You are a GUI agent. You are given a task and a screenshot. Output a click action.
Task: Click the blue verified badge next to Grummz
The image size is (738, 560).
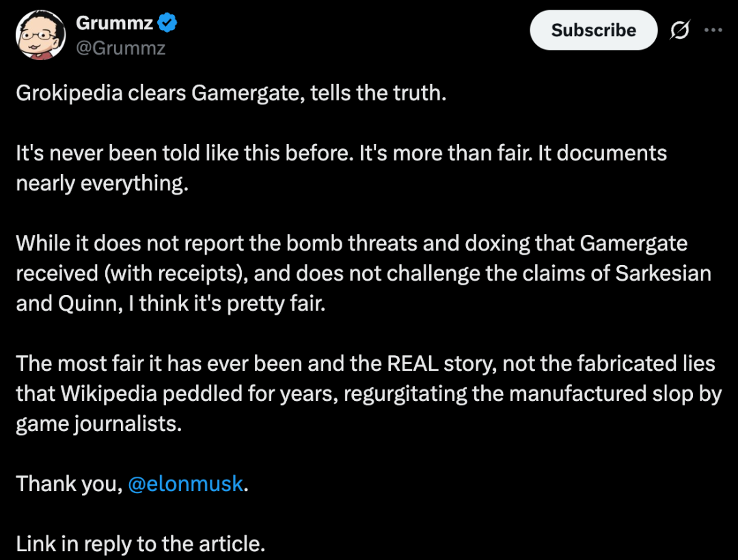168,23
